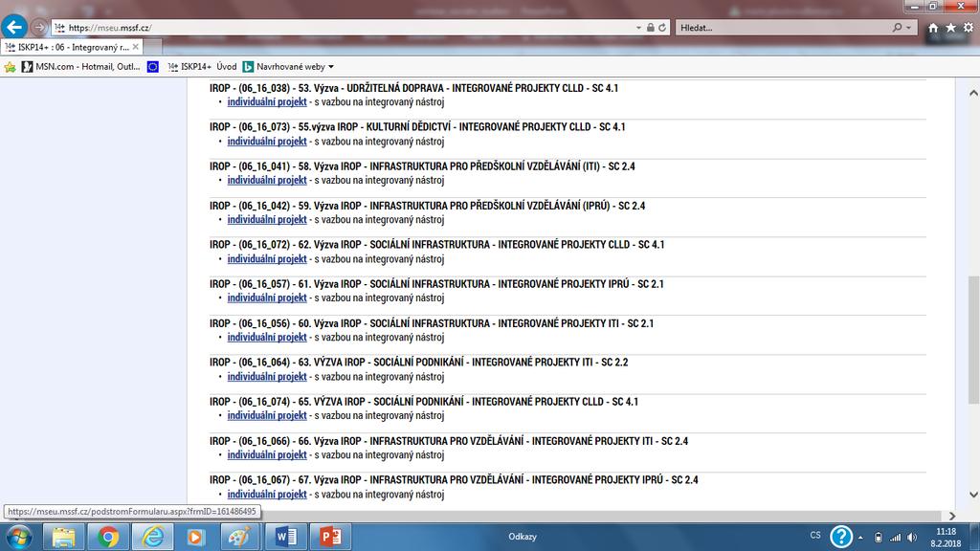Open individuální projekt under 55.výzva Kulturní dědictví

267,142
